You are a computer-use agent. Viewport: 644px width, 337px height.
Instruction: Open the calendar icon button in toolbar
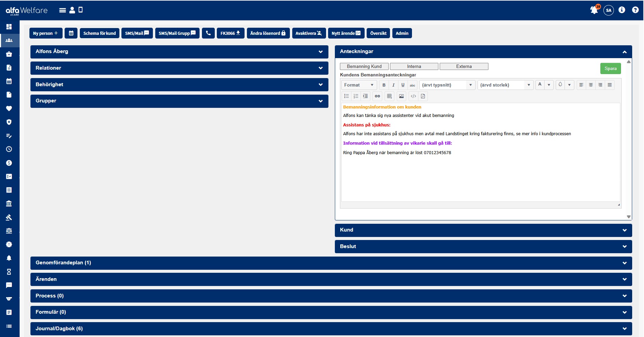point(71,33)
